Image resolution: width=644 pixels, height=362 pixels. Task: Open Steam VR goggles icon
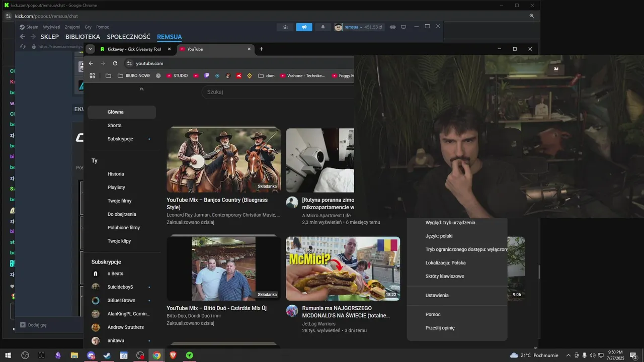tap(393, 27)
